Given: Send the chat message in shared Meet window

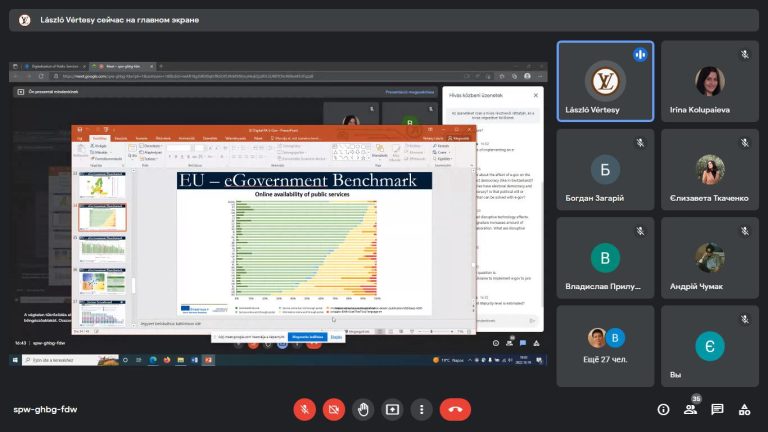Looking at the screenshot, I should point(532,320).
